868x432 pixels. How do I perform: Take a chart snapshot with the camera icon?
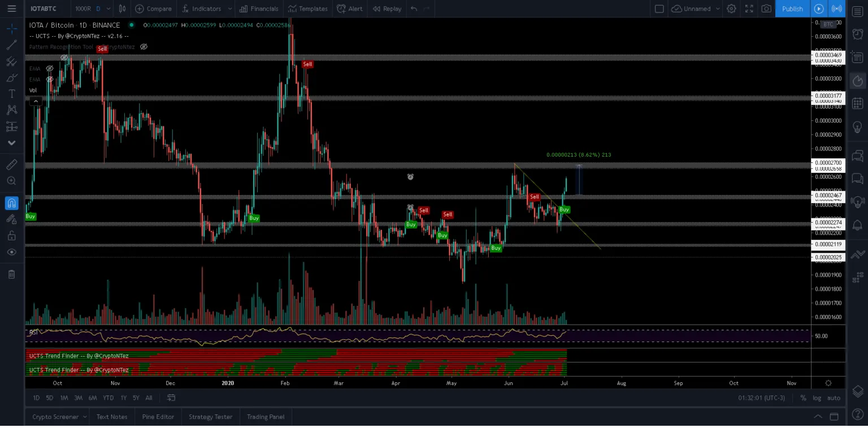[x=766, y=8]
